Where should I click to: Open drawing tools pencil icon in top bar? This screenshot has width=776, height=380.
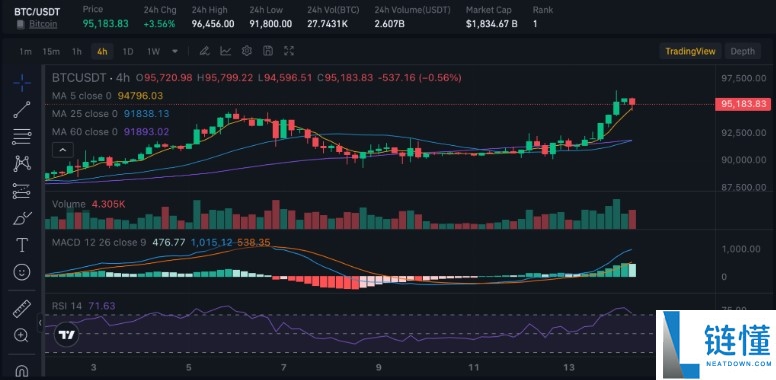coord(204,51)
